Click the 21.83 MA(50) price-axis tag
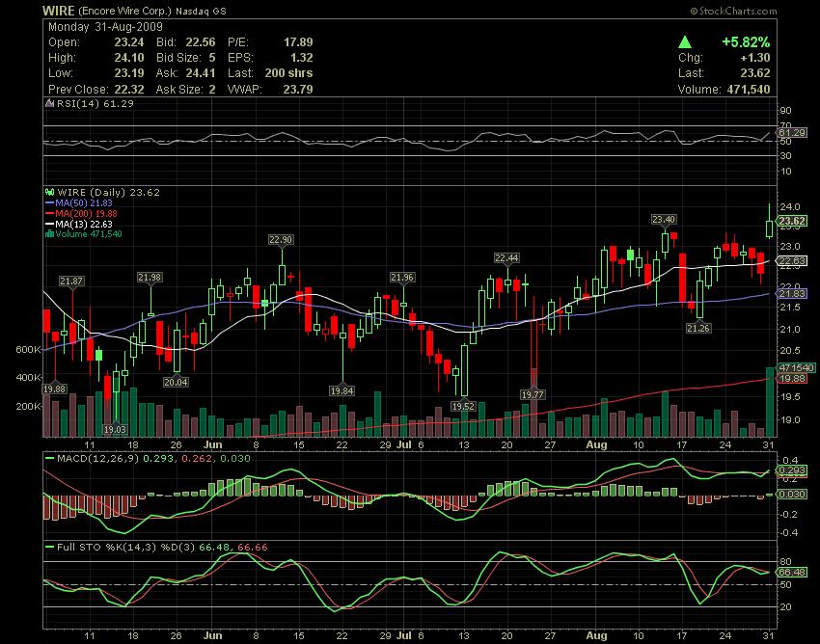 (792, 294)
